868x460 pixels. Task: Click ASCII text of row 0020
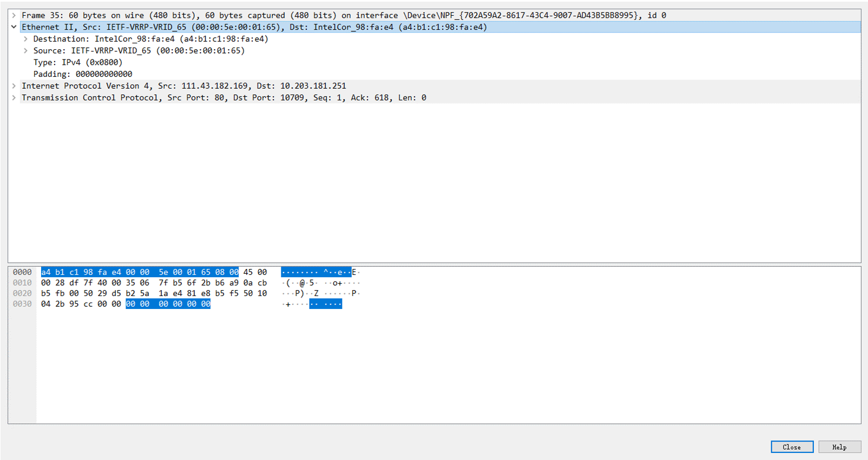tap(320, 293)
